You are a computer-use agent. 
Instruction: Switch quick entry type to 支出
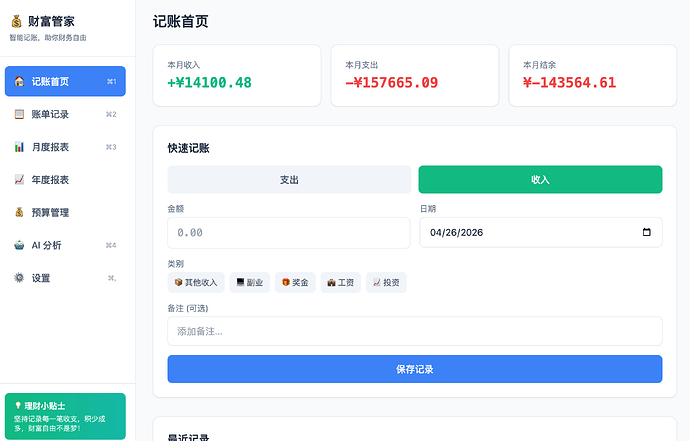(289, 180)
